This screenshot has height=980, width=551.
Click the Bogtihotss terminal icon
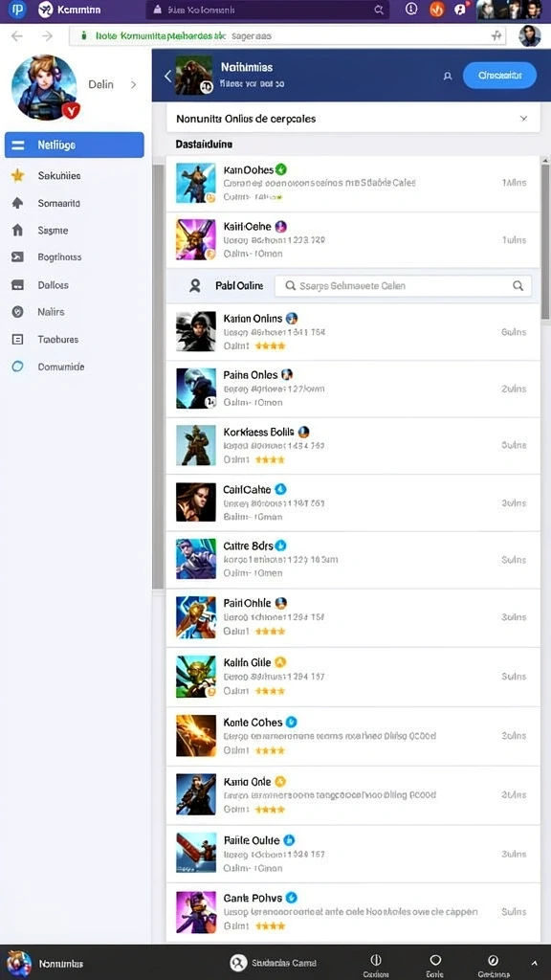17,256
